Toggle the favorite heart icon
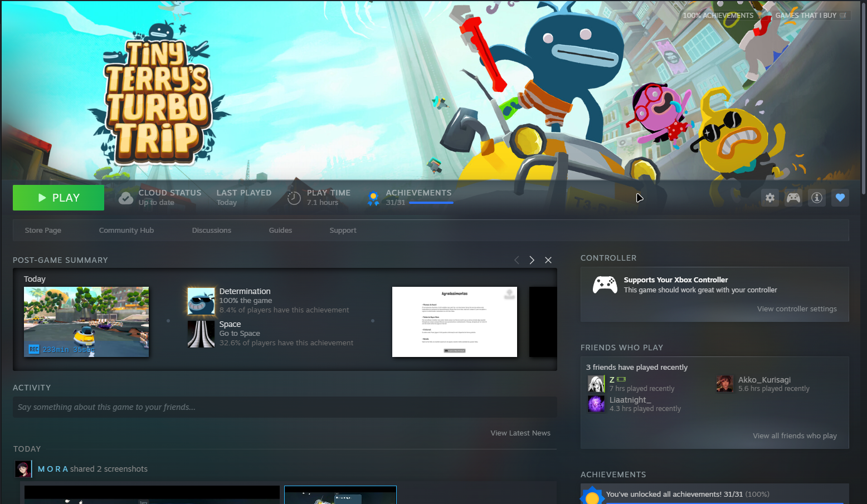This screenshot has width=867, height=504. 840,198
